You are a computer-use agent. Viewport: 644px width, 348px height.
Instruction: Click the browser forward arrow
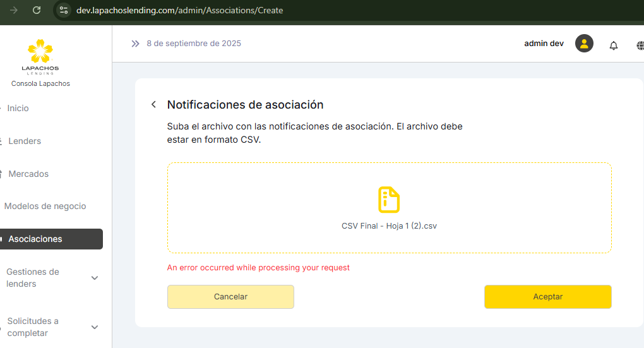[13, 10]
